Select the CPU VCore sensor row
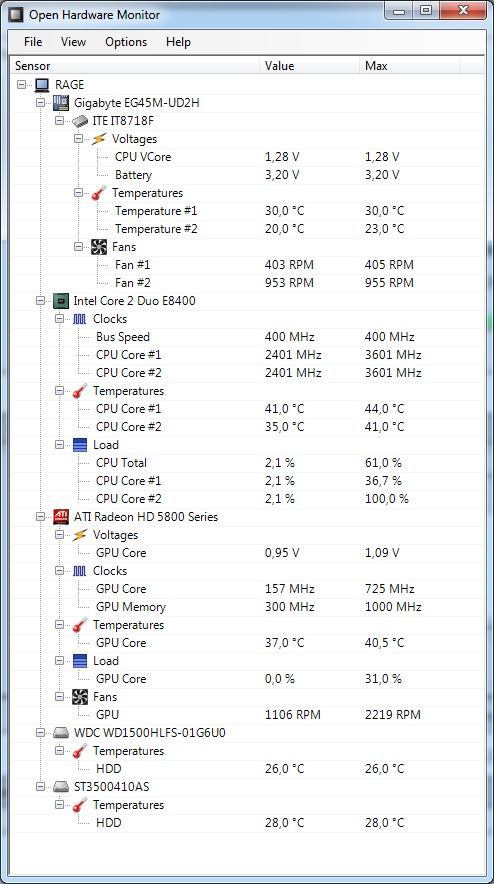 pos(247,157)
